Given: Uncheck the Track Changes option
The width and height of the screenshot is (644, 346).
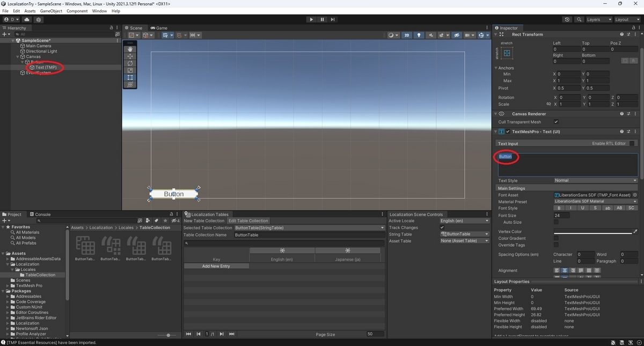Looking at the screenshot, I should (x=441, y=227).
